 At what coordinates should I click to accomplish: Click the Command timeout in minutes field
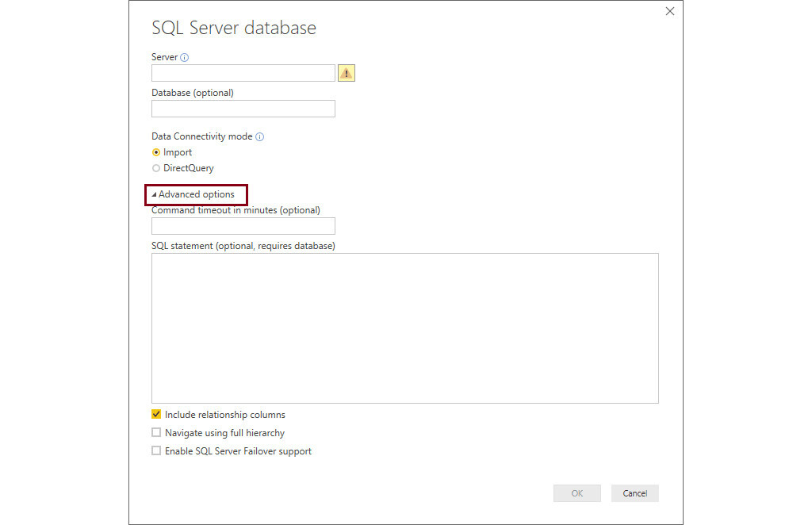tap(243, 225)
